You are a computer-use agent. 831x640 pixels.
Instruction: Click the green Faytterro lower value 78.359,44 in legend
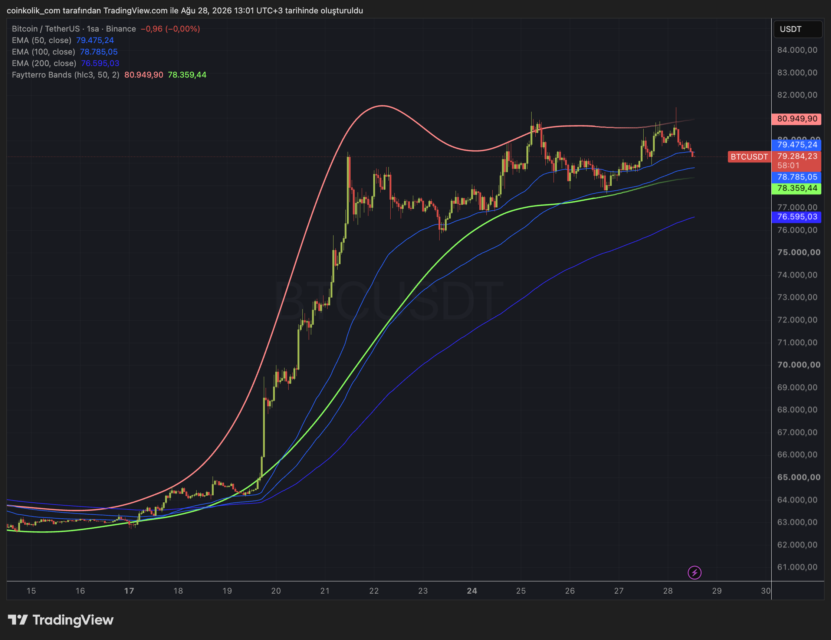click(x=187, y=75)
